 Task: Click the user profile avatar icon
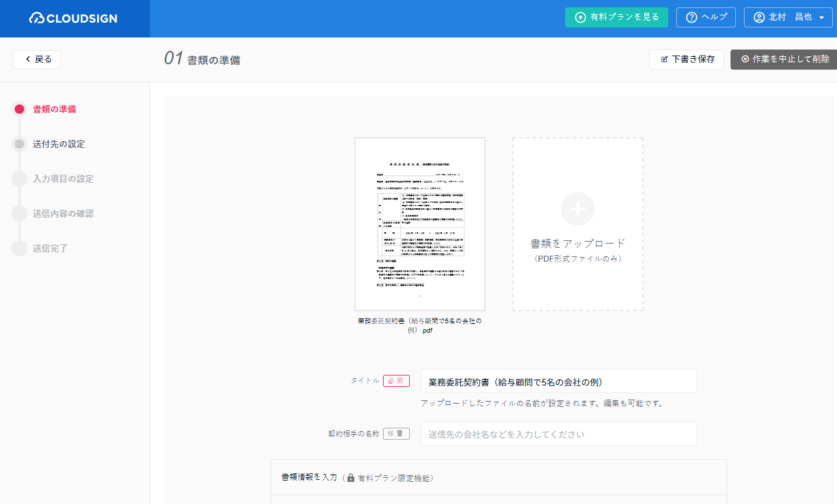coord(759,17)
